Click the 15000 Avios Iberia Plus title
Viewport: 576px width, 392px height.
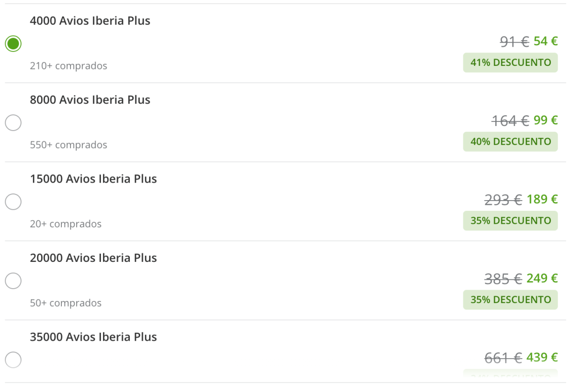coord(93,179)
